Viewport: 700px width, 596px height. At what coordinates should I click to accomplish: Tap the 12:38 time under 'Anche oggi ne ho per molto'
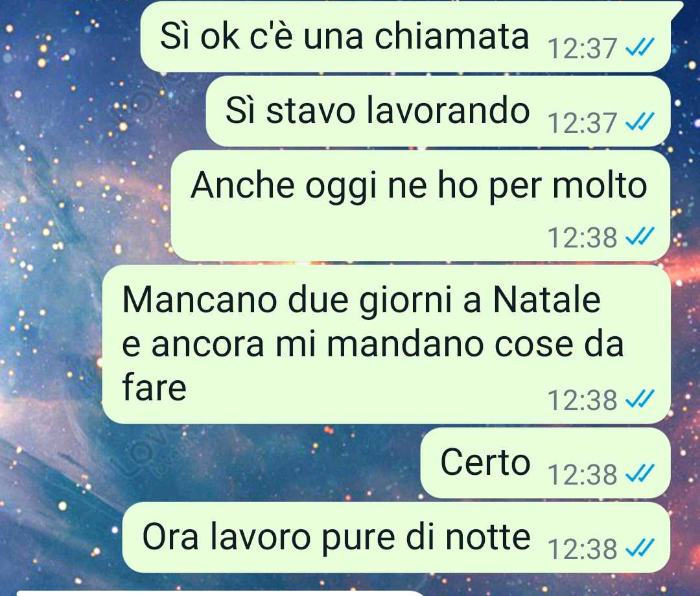point(582,238)
